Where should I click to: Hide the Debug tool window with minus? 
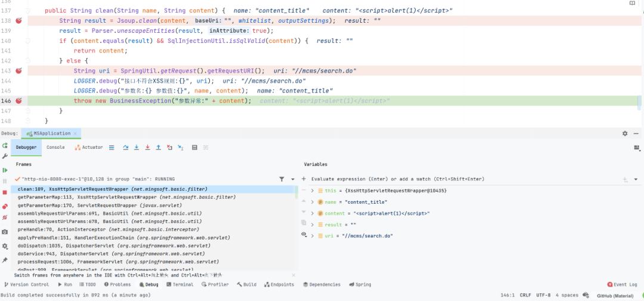coord(636,134)
